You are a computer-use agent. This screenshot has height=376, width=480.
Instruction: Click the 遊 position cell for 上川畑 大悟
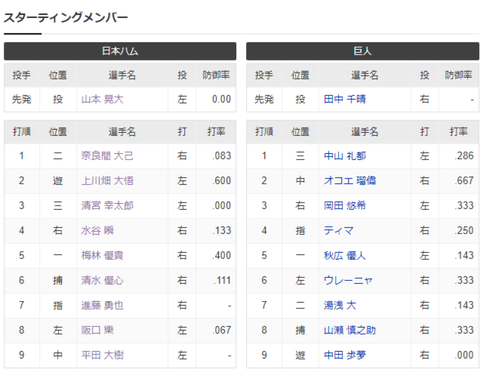point(58,181)
